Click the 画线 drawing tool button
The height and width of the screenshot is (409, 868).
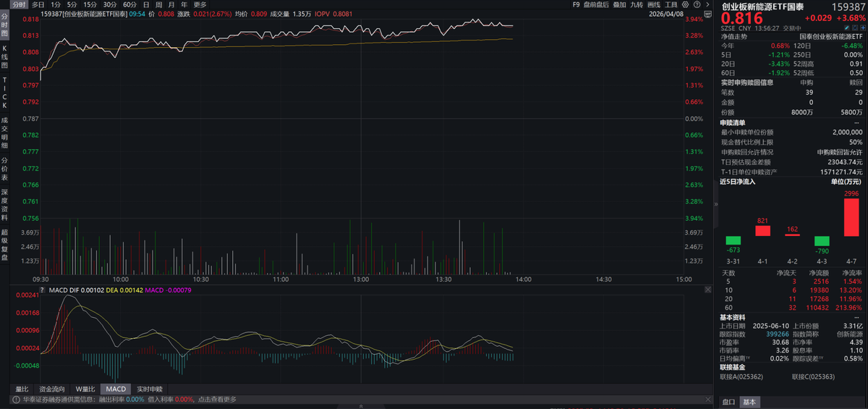tap(654, 4)
